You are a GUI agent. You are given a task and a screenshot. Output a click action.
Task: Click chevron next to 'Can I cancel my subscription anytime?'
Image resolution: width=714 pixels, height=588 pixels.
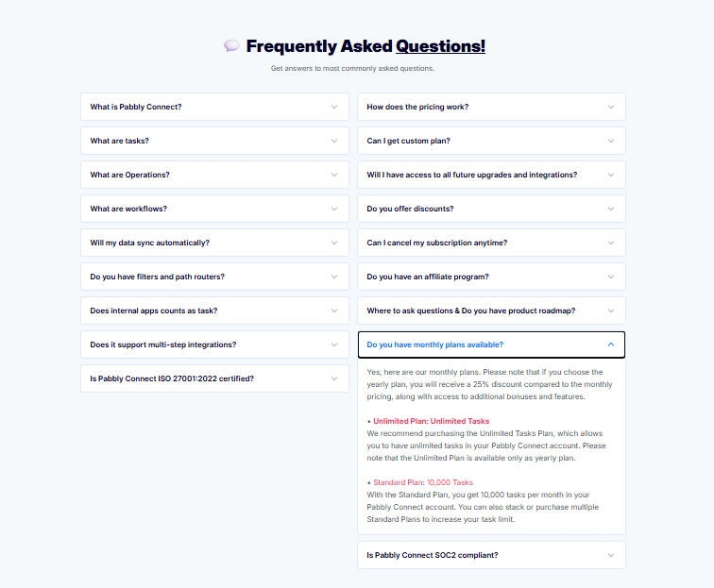(x=611, y=243)
